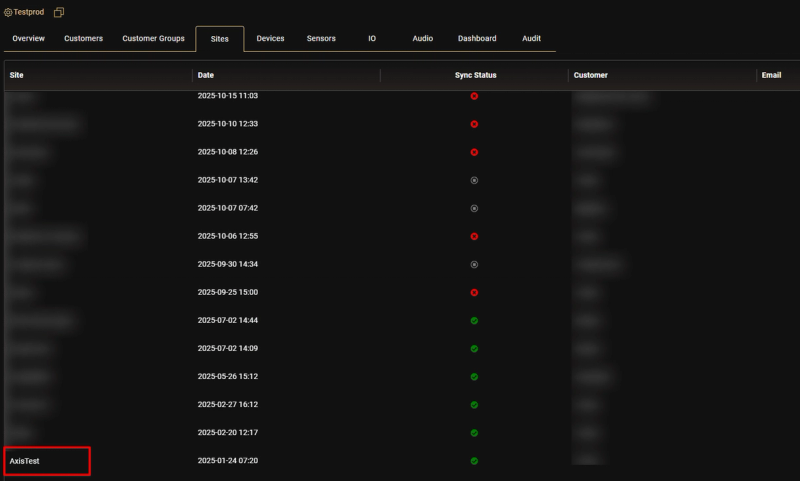Go to the Devices tab
800x481 pixels.
click(270, 38)
